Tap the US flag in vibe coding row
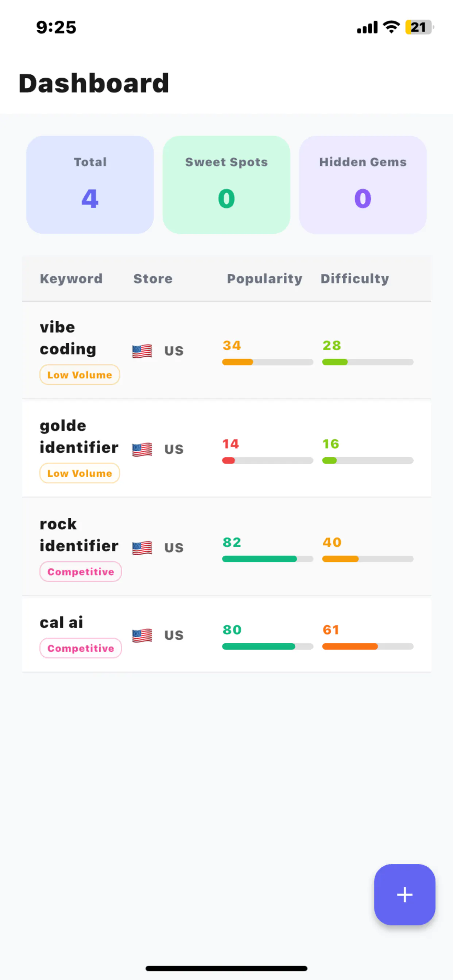 coord(142,351)
